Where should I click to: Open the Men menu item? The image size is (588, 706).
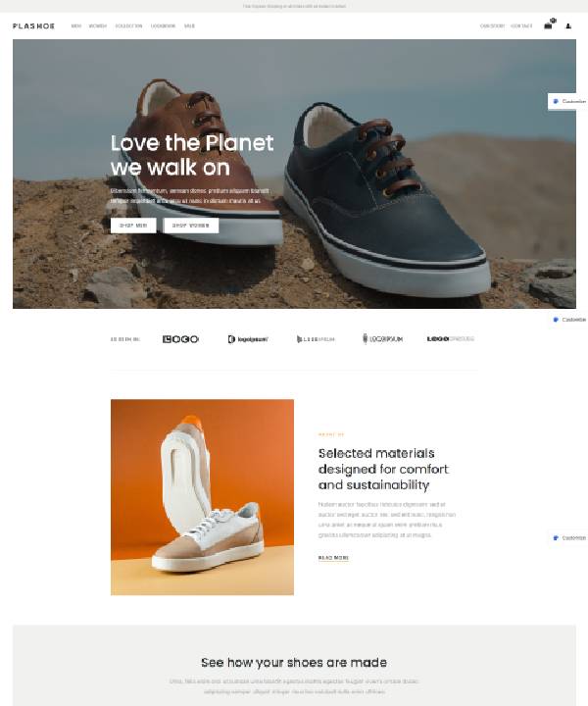tap(76, 26)
